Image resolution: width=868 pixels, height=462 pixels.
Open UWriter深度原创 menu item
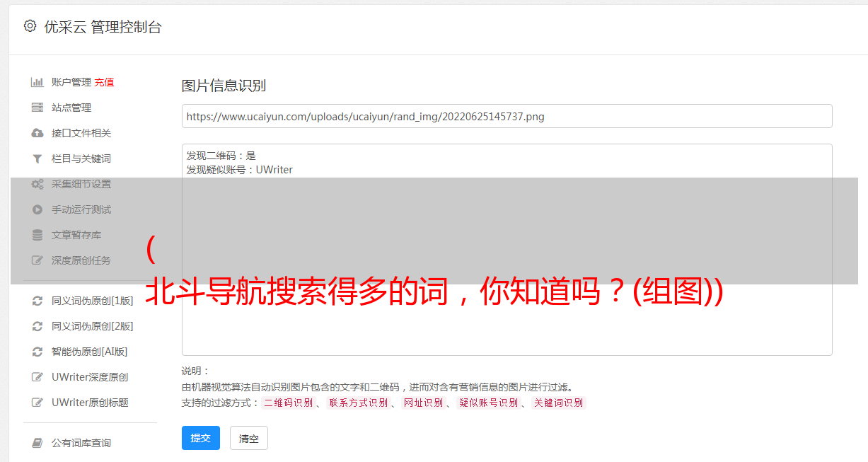coord(90,377)
